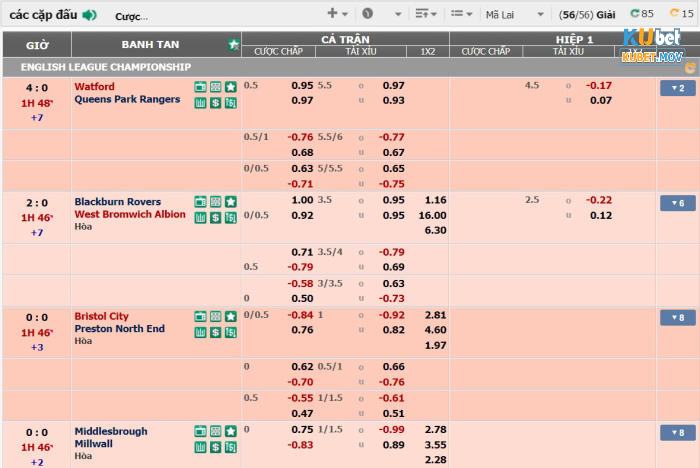Image resolution: width=700 pixels, height=468 pixels.
Task: Show bar-chart statistics for Watford match
Action: pyautogui.click(x=200, y=103)
